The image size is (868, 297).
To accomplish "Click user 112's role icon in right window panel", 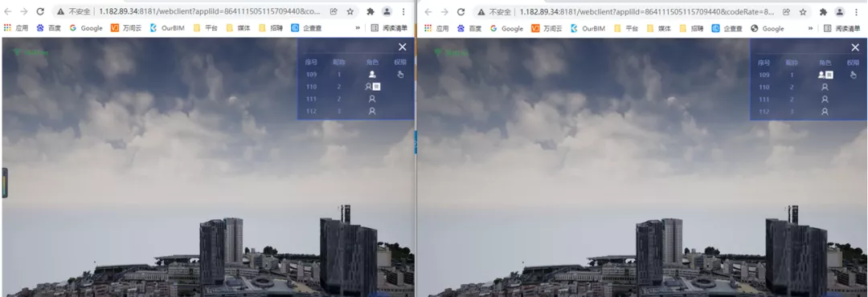I will pyautogui.click(x=825, y=111).
